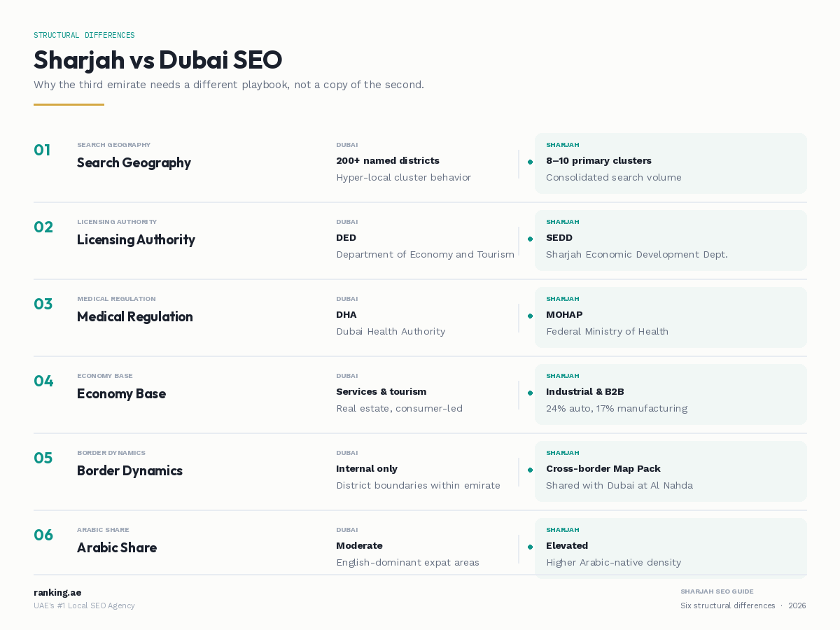Click the "Arabic Share" row heading
The image size is (840, 630).
(116, 547)
